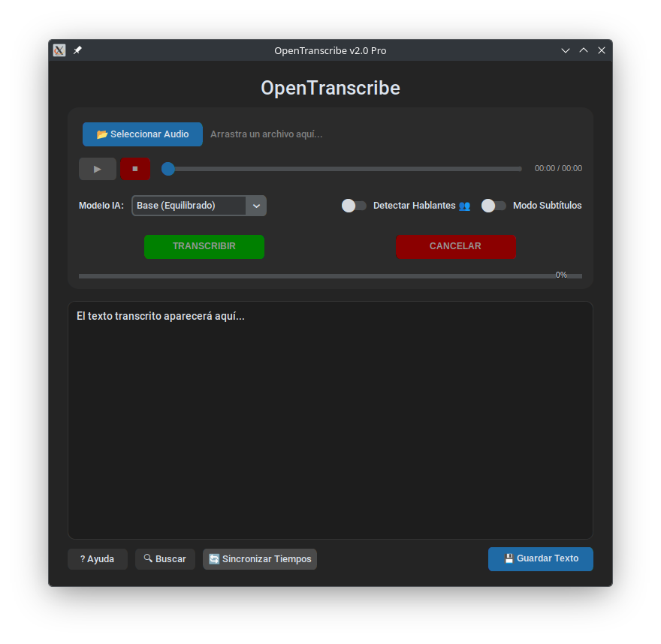Image resolution: width=661 pixels, height=644 pixels.
Task: Toggle the pin icon in the title bar
Action: point(77,50)
